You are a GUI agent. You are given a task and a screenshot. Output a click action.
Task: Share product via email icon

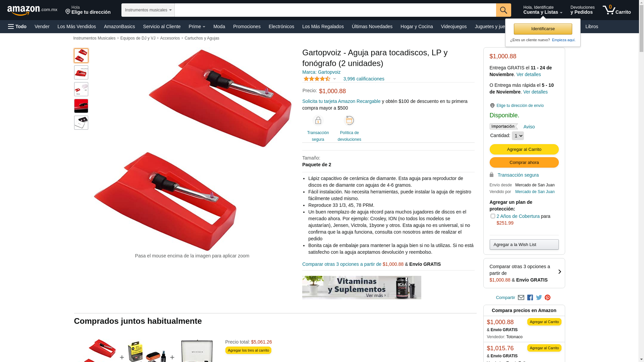tap(521, 298)
